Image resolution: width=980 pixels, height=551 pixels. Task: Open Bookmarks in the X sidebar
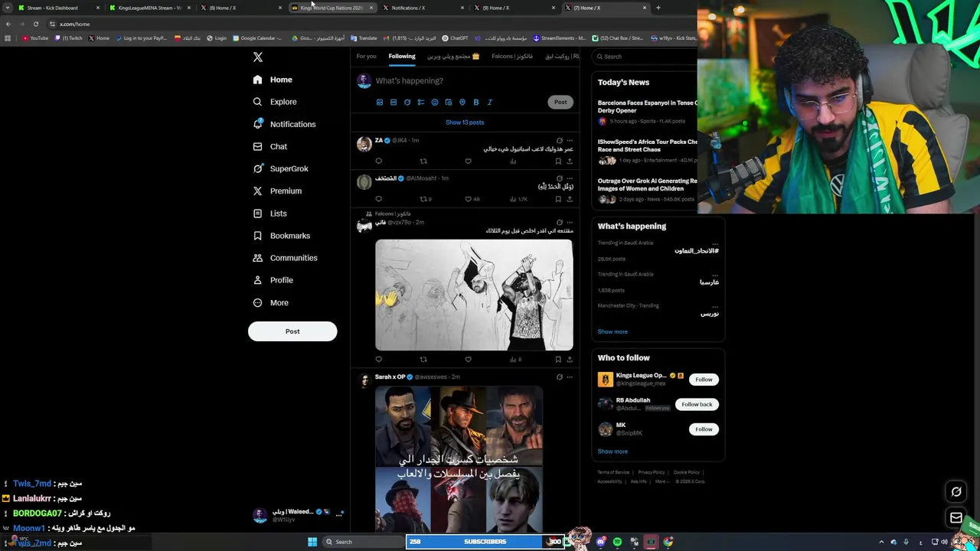(x=281, y=236)
